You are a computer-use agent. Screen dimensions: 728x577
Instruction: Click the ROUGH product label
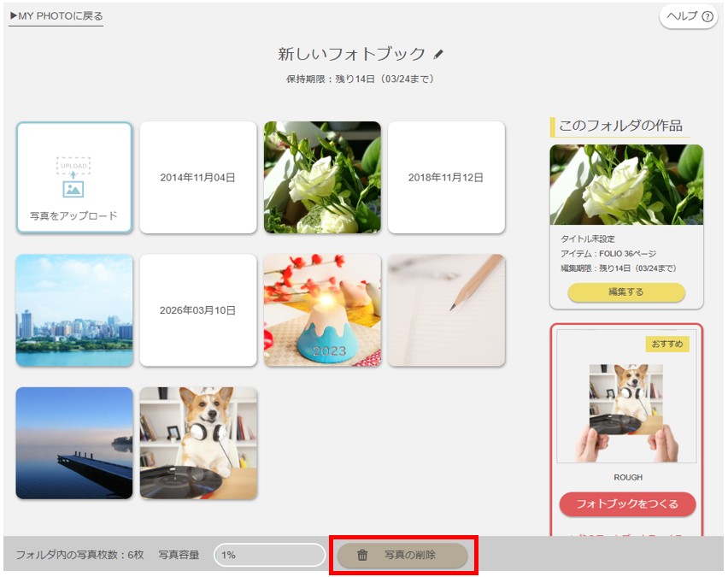click(628, 477)
